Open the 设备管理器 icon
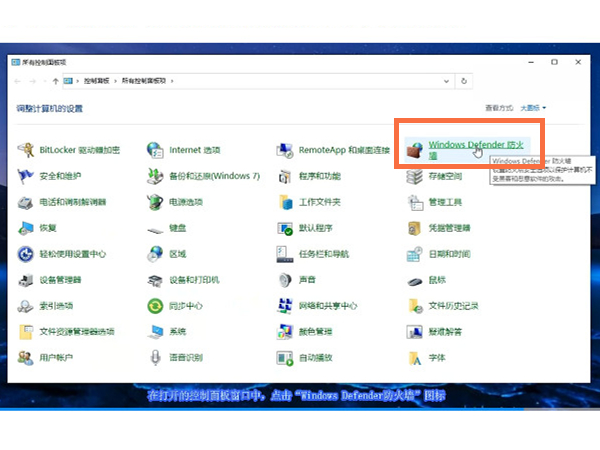Viewport: 600px width, 450px height. pyautogui.click(x=25, y=280)
